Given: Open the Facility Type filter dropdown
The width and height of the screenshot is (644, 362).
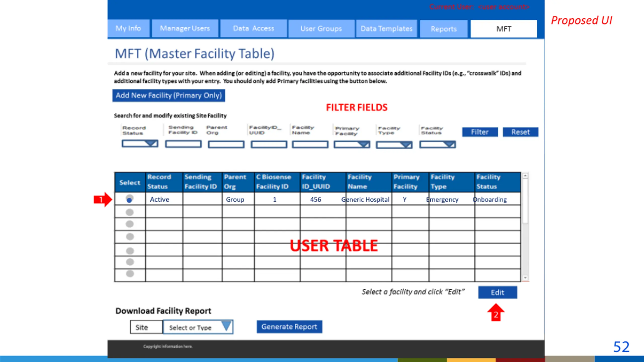Looking at the screenshot, I should (406, 145).
